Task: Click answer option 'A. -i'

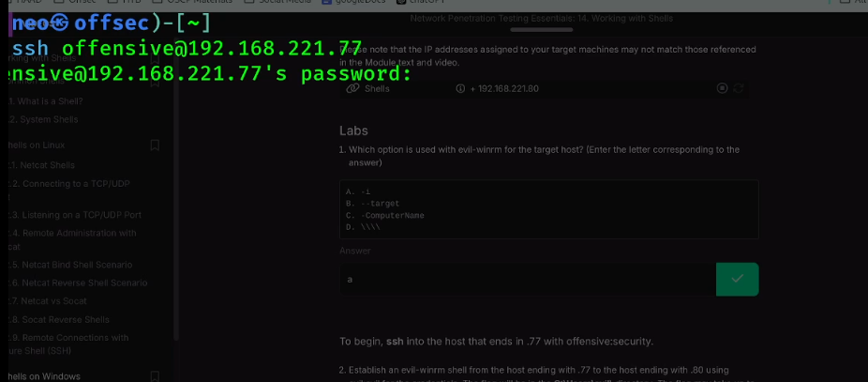Action: coord(358,191)
